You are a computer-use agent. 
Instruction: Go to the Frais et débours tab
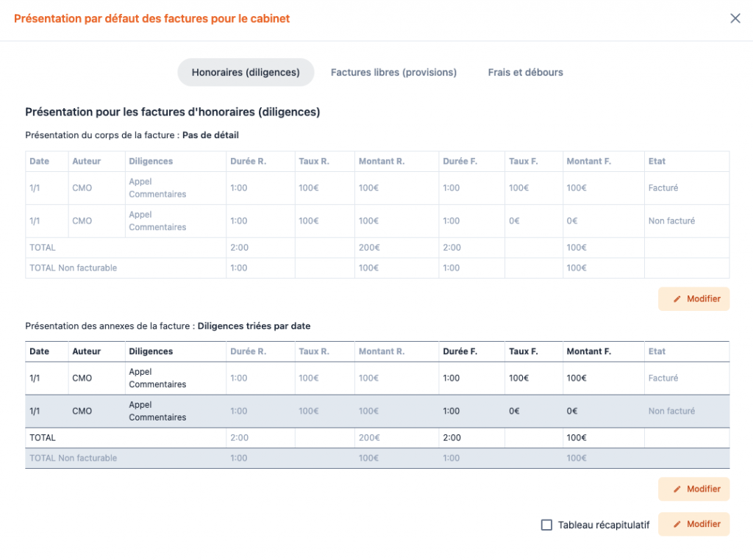pos(525,73)
